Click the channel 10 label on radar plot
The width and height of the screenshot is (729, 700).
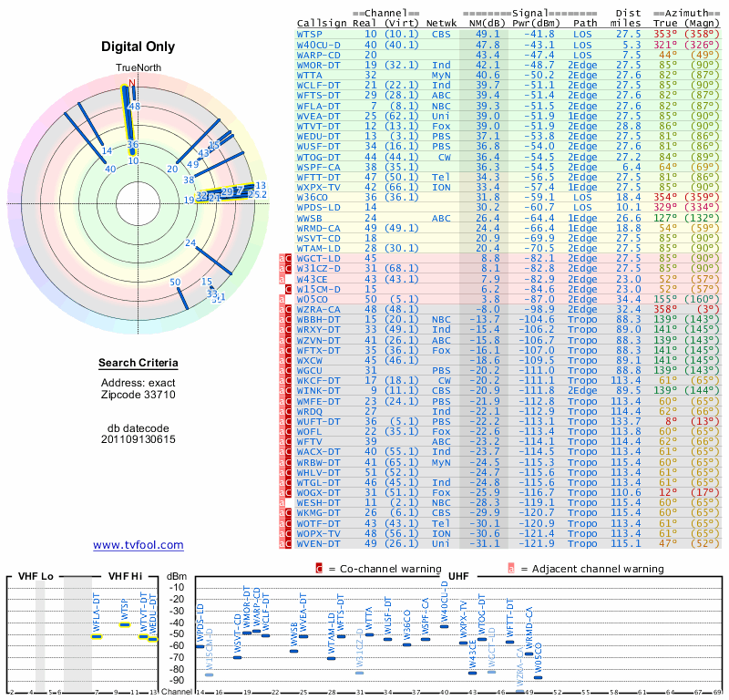(133, 161)
